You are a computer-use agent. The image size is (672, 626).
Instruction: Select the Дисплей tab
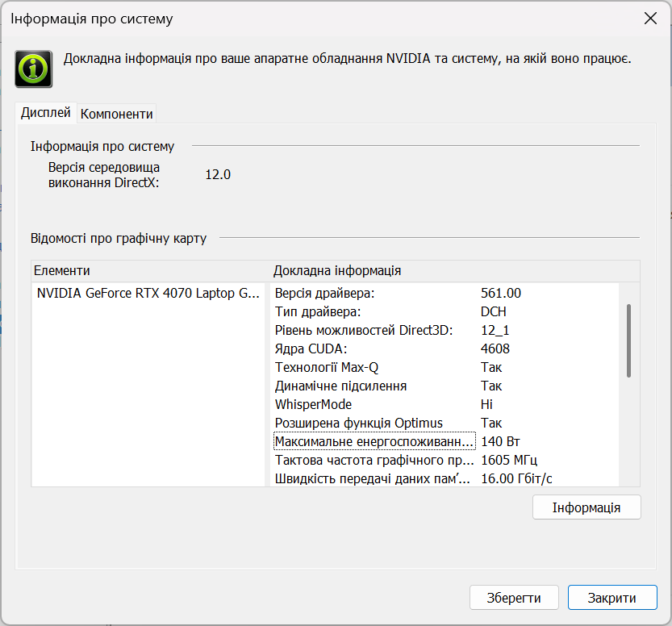point(46,113)
